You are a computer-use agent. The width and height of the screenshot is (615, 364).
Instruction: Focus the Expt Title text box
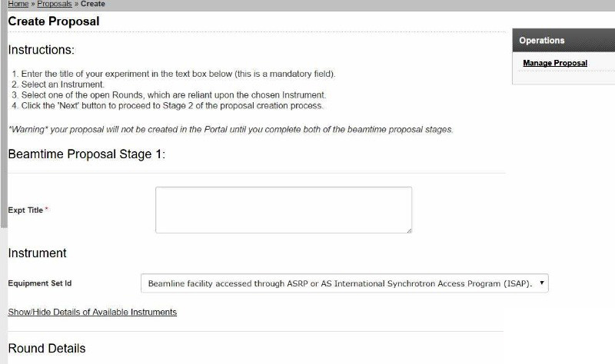284,210
